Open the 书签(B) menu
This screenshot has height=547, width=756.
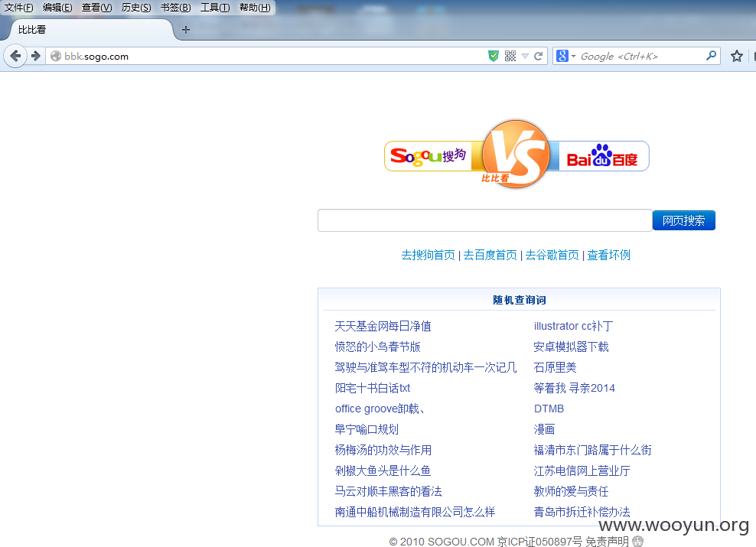[175, 8]
